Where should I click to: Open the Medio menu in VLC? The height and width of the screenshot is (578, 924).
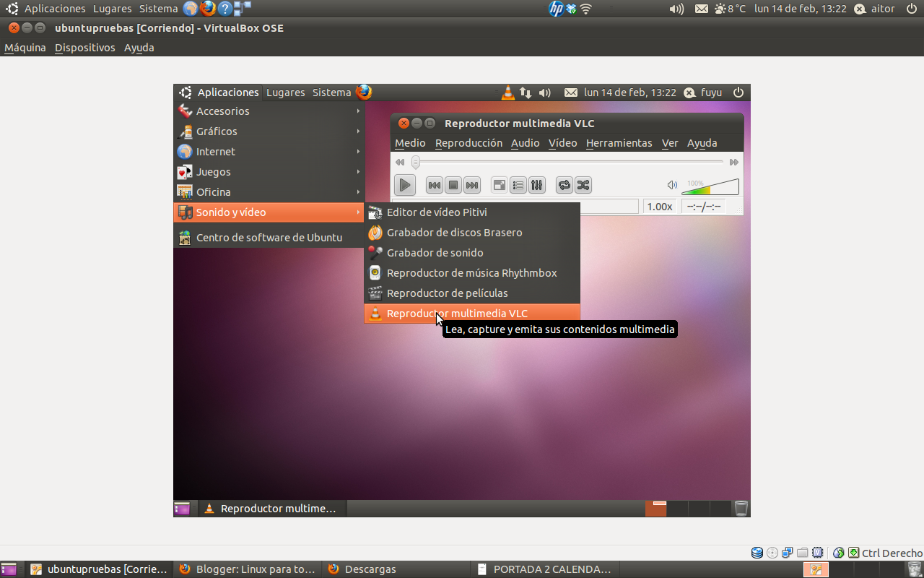(x=410, y=143)
